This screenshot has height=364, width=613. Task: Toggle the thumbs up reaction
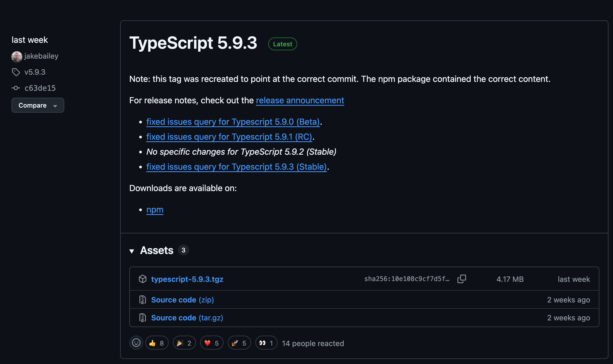tap(157, 343)
